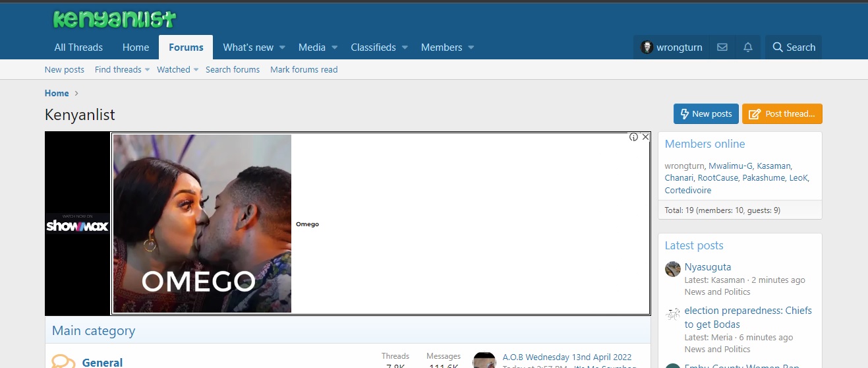Expand the Members menu arrow
This screenshot has width=868, height=368.
point(471,47)
